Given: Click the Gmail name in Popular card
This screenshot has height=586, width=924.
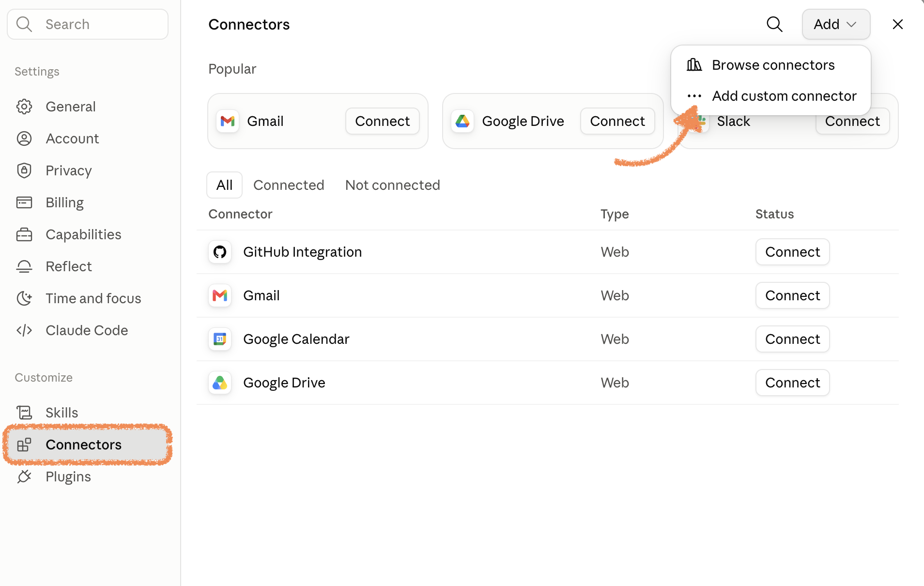Looking at the screenshot, I should point(265,121).
